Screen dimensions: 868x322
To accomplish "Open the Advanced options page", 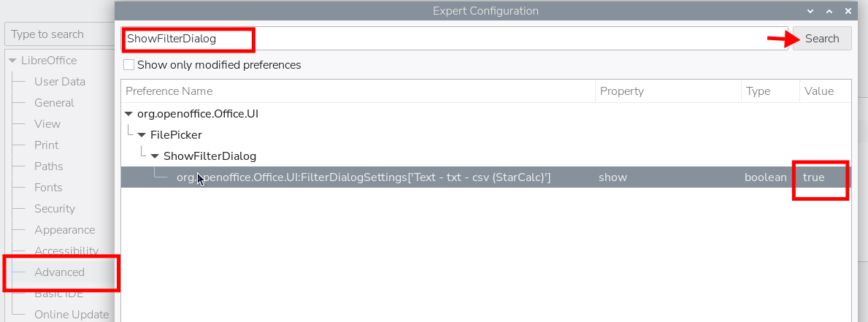I will coord(59,272).
